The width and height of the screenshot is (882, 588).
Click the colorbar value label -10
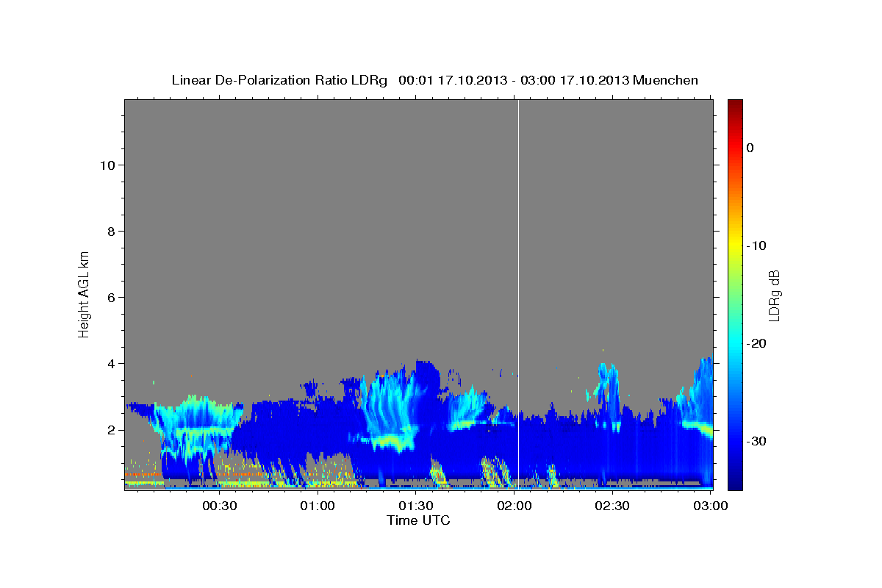coord(756,245)
